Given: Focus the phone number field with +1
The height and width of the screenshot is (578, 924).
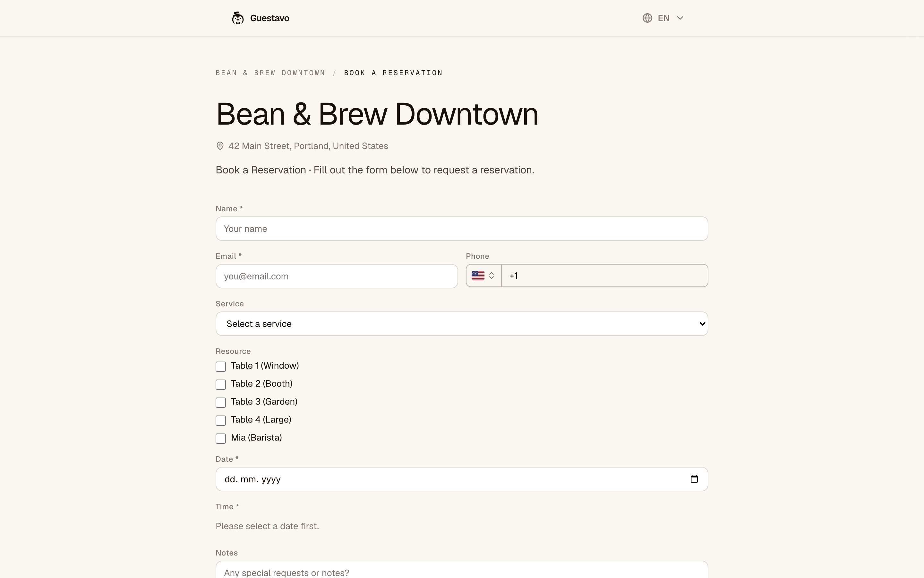Looking at the screenshot, I should click(x=605, y=276).
